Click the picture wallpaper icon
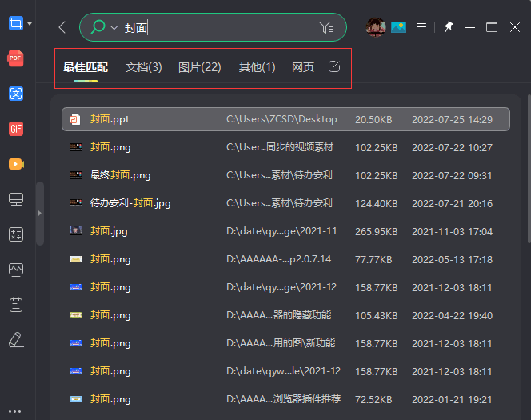 398,27
